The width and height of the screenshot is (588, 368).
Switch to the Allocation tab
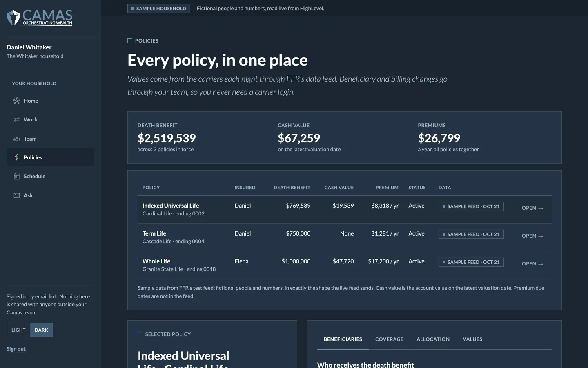click(433, 339)
